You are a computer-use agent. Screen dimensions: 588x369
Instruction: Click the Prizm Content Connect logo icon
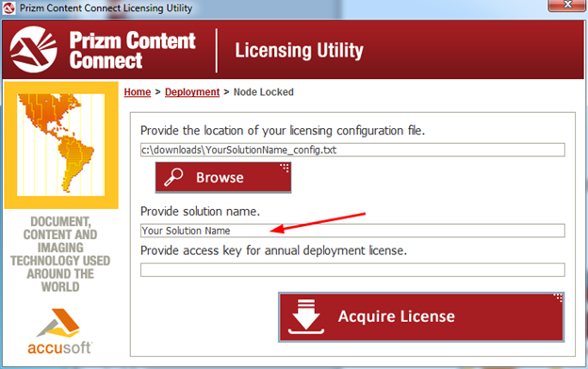(x=33, y=50)
